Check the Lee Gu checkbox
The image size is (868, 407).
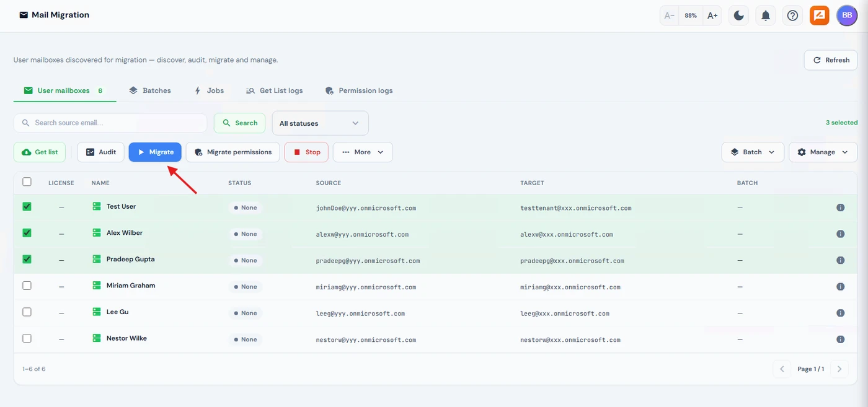27,312
